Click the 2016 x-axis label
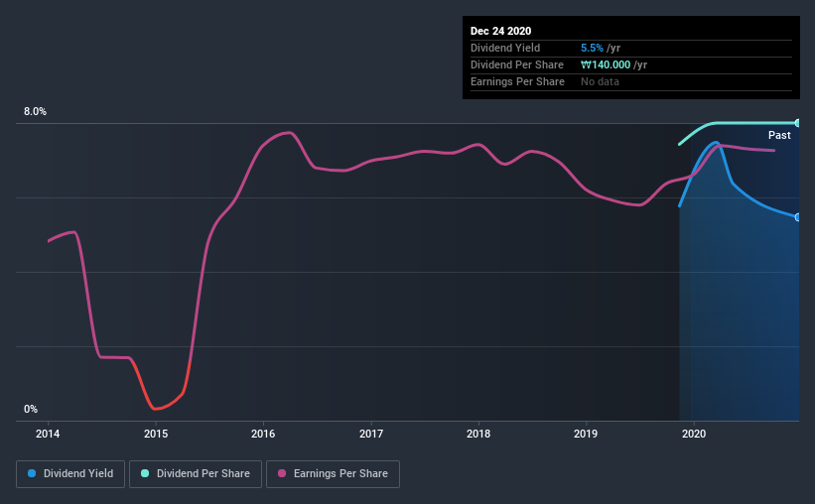The image size is (815, 504). pyautogui.click(x=263, y=434)
